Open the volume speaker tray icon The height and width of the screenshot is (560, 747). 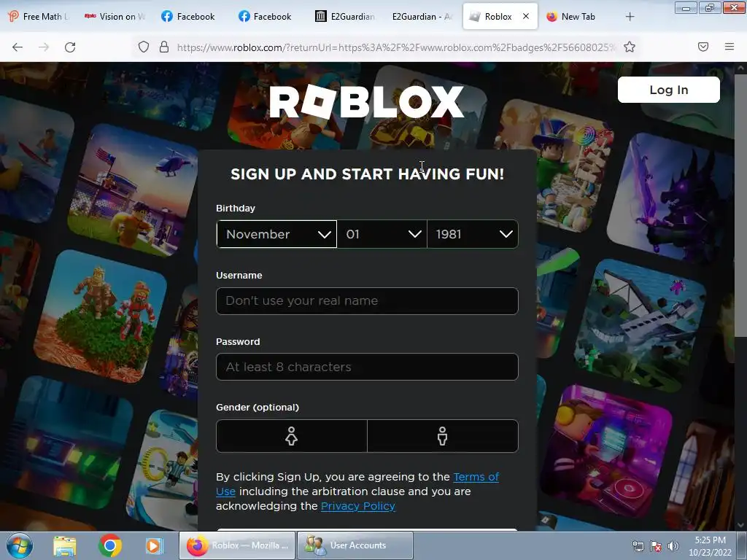tap(673, 546)
